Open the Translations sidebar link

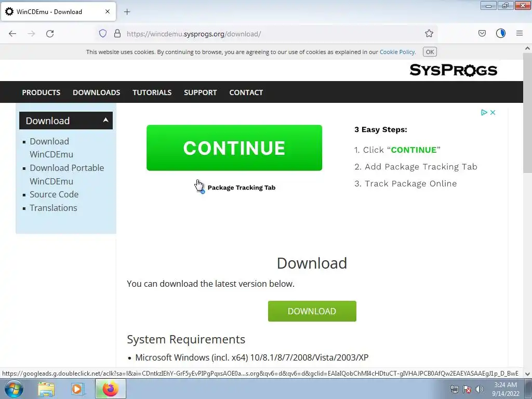click(54, 208)
